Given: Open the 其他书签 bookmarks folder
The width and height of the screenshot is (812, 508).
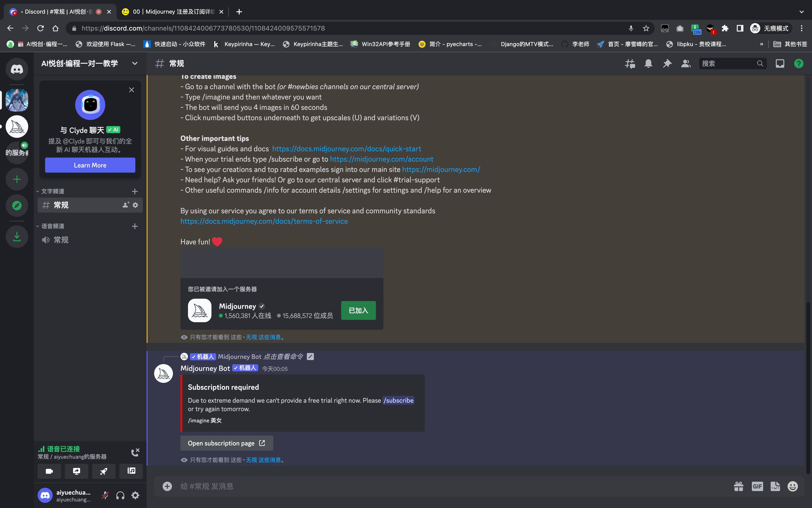Looking at the screenshot, I should (x=790, y=44).
